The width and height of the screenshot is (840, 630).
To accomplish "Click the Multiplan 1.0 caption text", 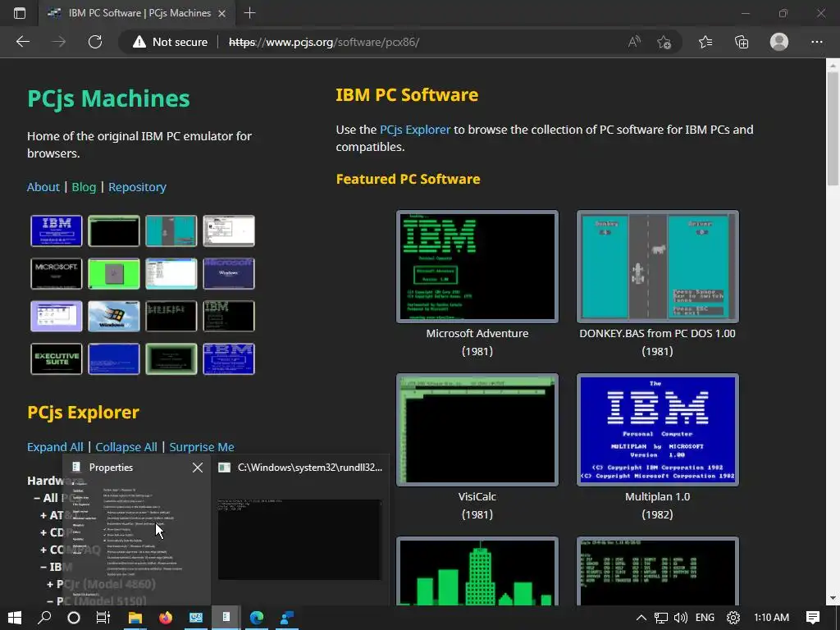I will [657, 496].
